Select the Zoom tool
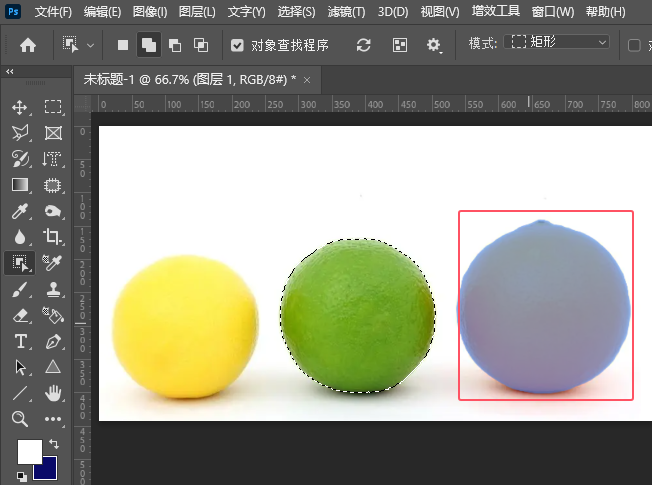 tap(20, 419)
